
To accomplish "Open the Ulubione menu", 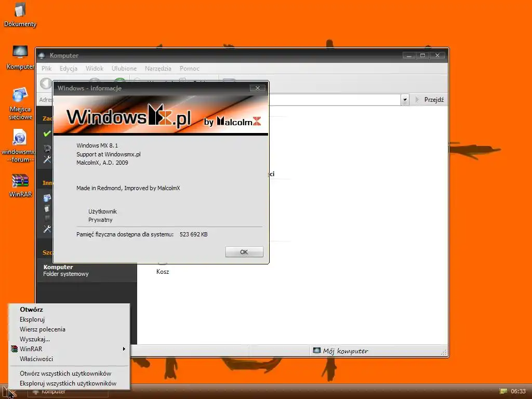I will [124, 69].
